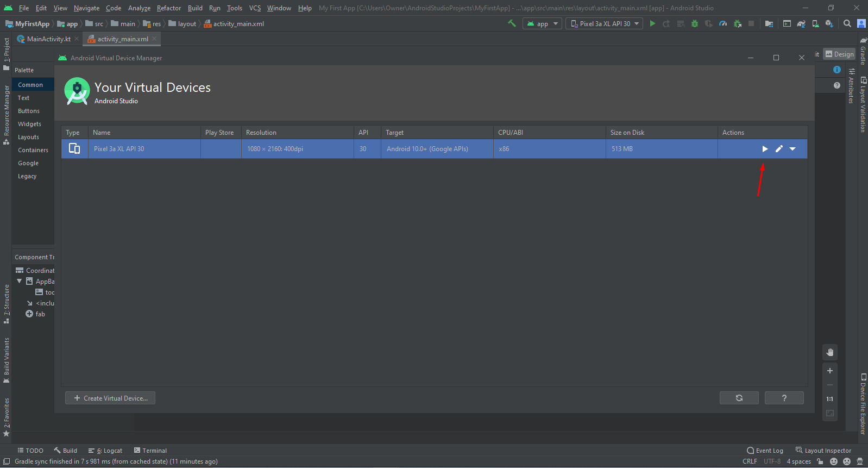Collapse the AppBa component tree node
The image size is (868, 468).
coord(20,281)
